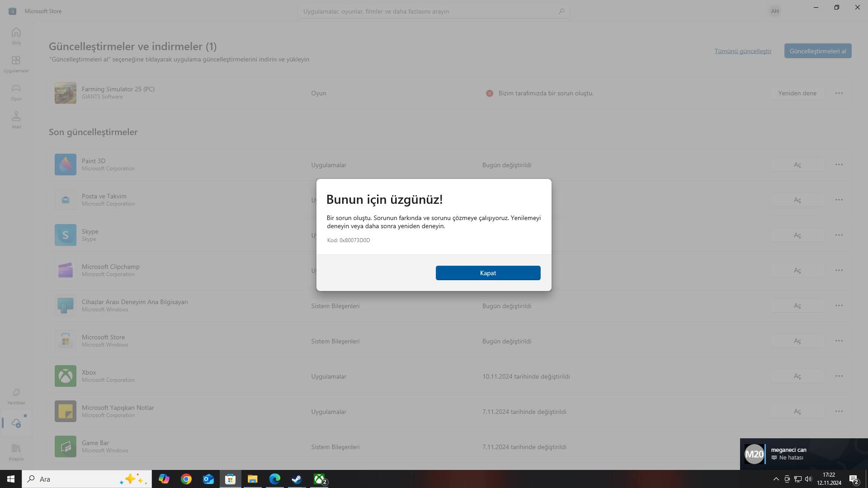
Task: Click Cihazlar Arası Deneyim app icon
Action: click(66, 305)
